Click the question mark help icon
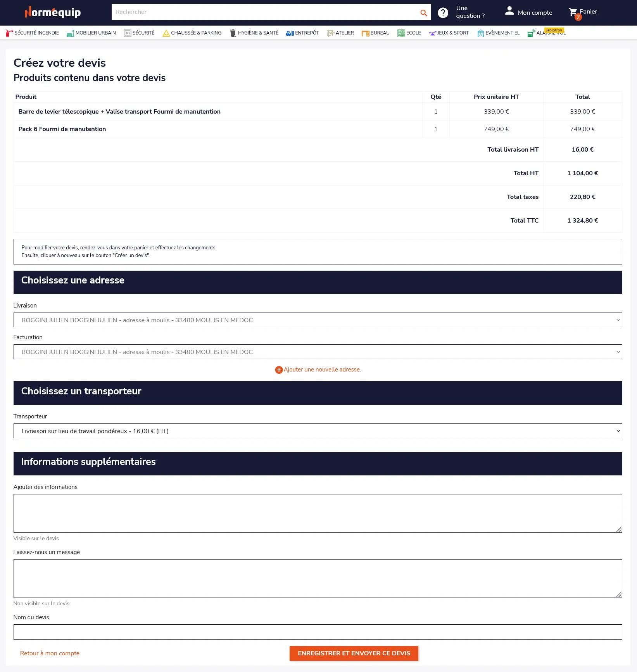The width and height of the screenshot is (637, 672). (443, 13)
